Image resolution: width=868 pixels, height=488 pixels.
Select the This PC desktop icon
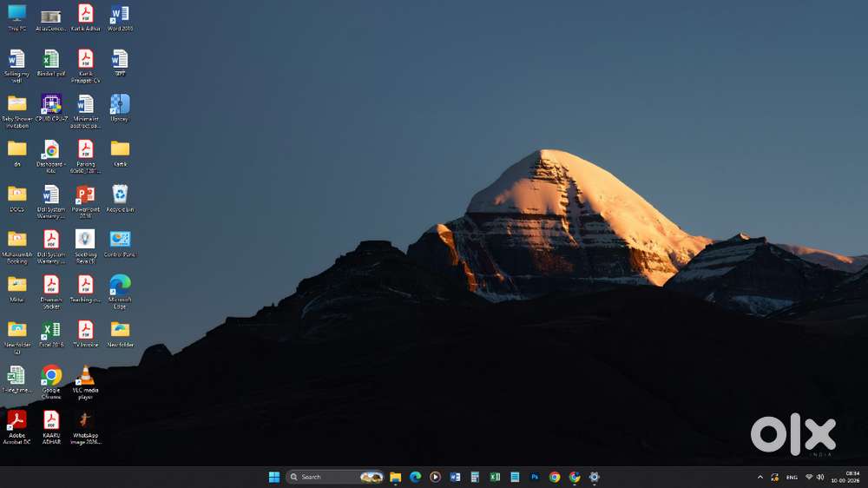pyautogui.click(x=16, y=17)
